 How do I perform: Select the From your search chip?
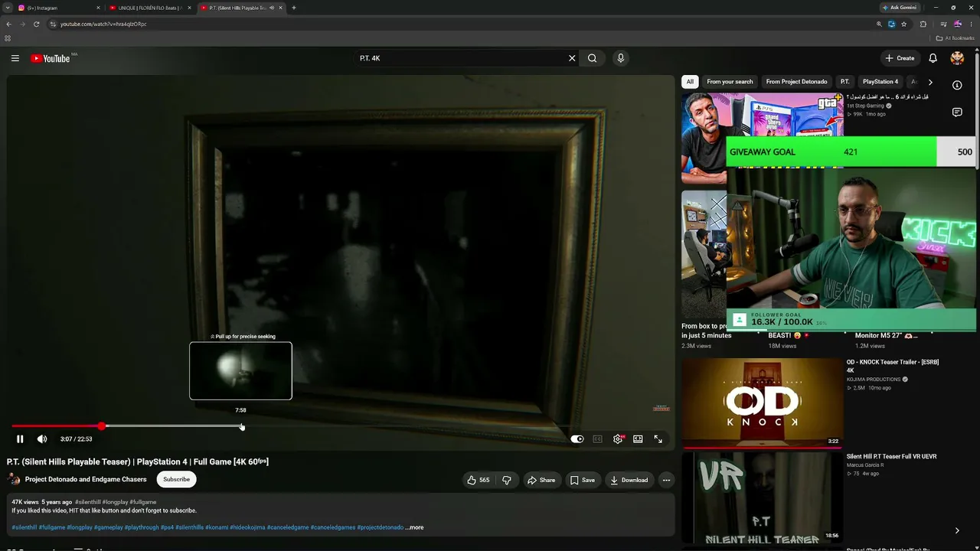click(730, 82)
